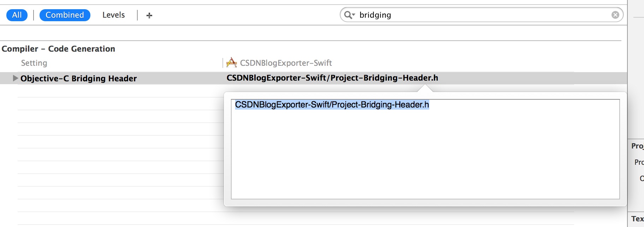Click the CSDNBlogExporter-Swift column label
This screenshot has width=644, height=227.
tap(286, 63)
